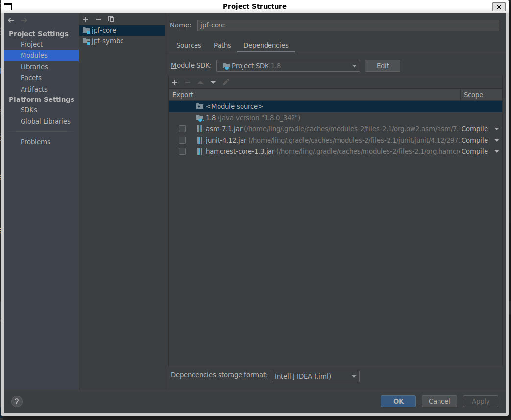Click the copy module icon
The image size is (511, 420).
point(111,19)
